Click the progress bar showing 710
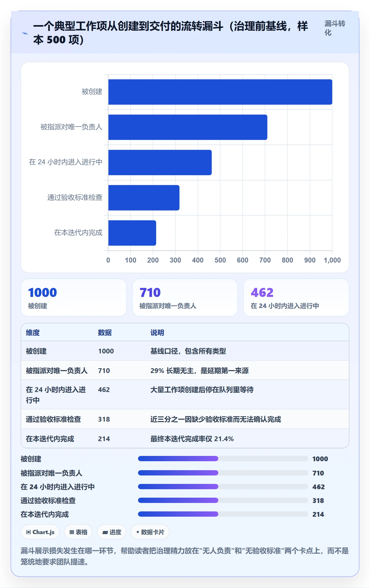 (223, 473)
